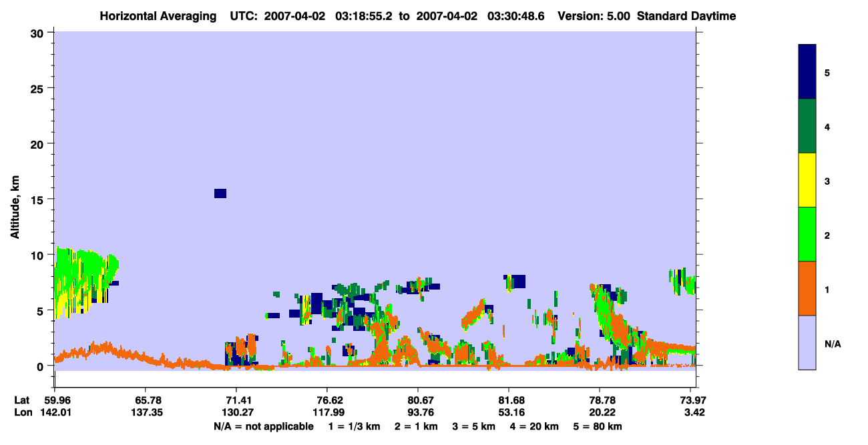Click the end time '03:30:48.6'

tap(517, 16)
